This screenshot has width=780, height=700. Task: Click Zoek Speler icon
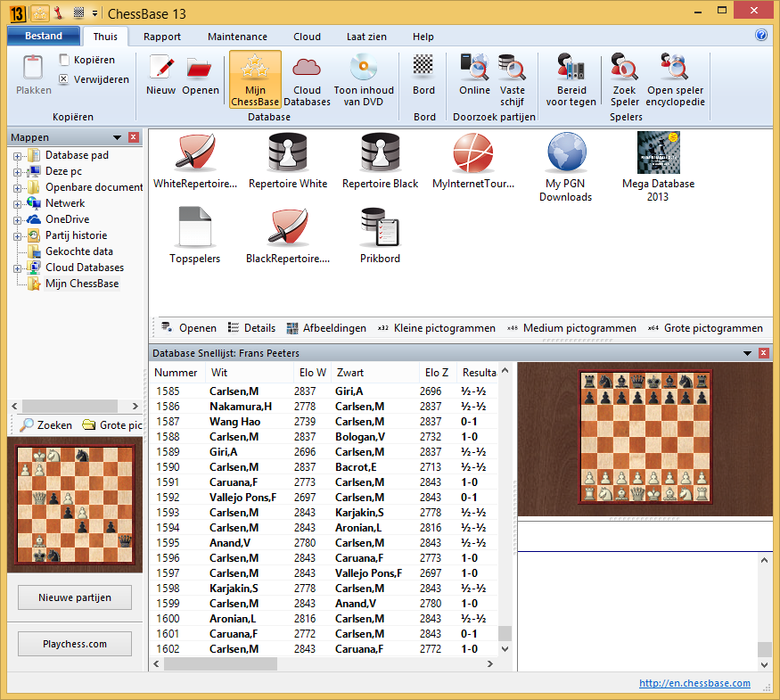click(x=624, y=67)
